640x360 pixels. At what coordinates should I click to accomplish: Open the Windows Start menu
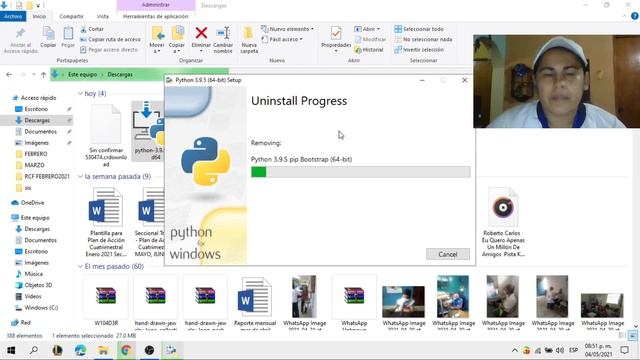pos(11,350)
